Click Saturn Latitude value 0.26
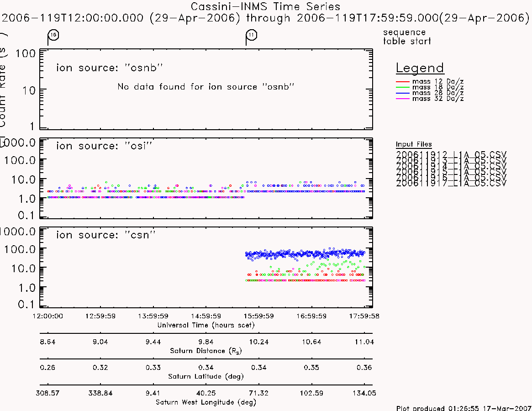532x411 pixels. point(47,368)
